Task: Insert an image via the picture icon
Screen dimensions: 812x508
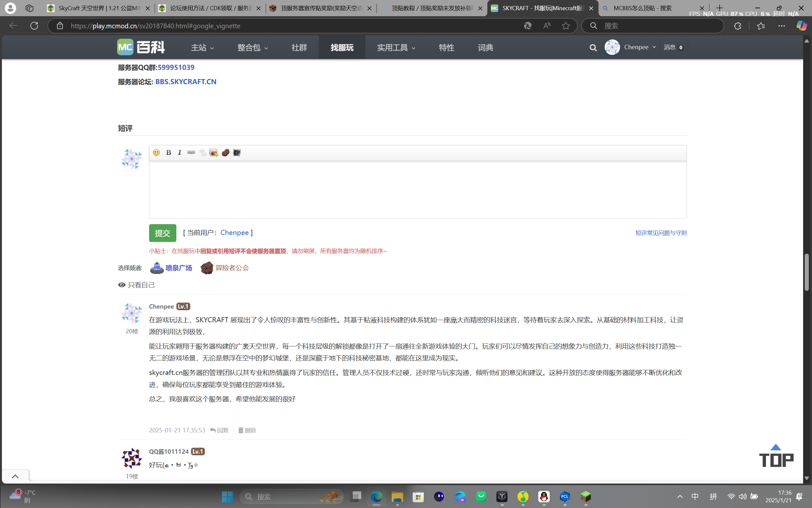Action: (214, 152)
